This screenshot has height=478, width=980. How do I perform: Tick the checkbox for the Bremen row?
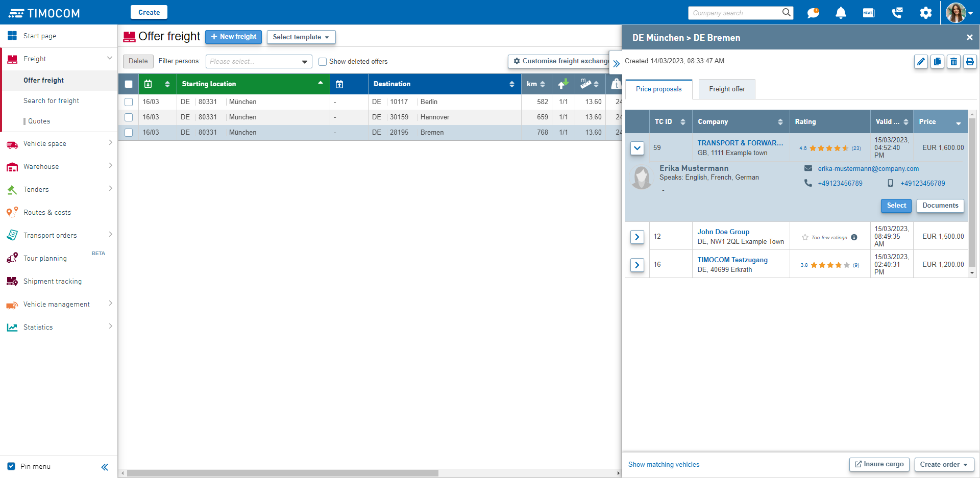pos(129,132)
